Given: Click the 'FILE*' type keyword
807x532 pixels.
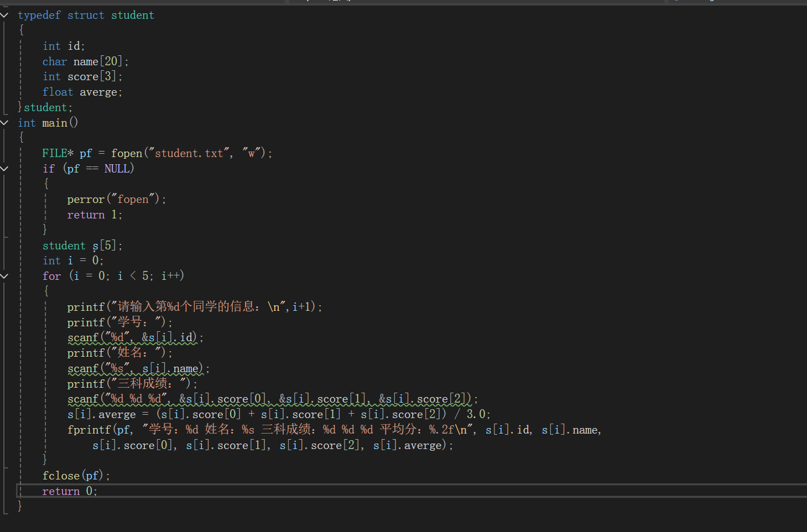Looking at the screenshot, I should (58, 153).
